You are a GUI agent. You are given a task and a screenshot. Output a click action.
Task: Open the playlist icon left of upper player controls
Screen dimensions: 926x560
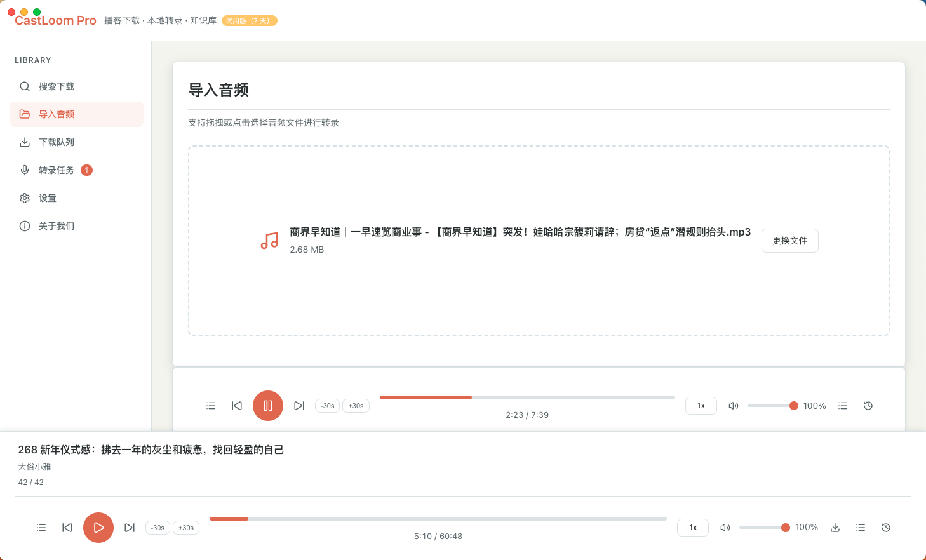point(211,405)
